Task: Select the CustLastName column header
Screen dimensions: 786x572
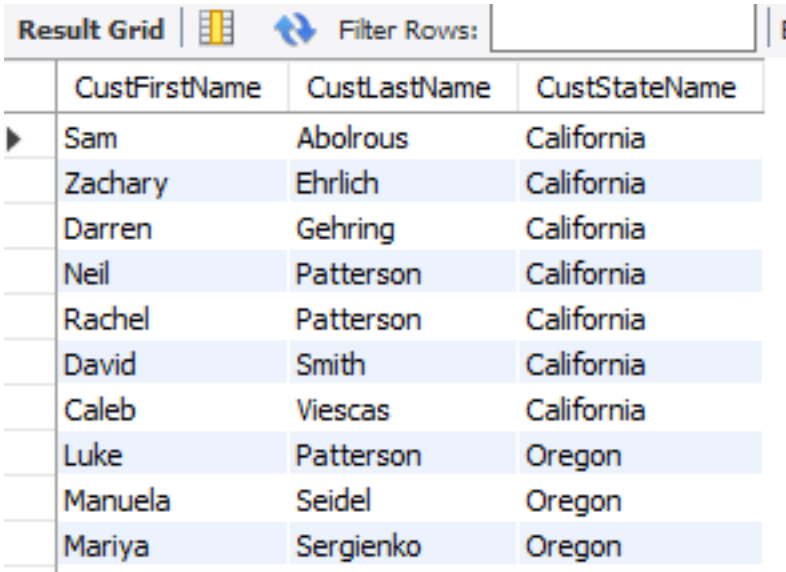Action: tap(403, 88)
